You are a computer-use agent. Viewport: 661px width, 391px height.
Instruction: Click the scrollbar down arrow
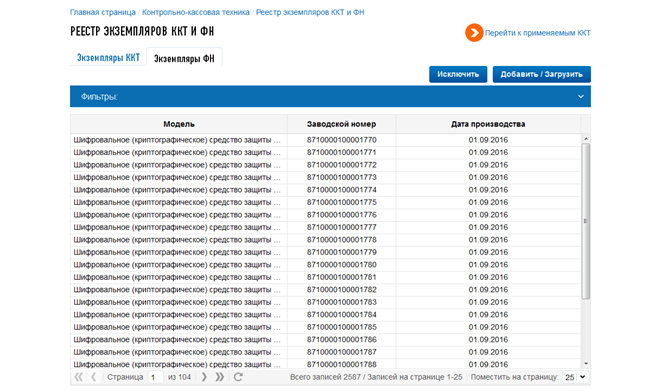tap(586, 364)
